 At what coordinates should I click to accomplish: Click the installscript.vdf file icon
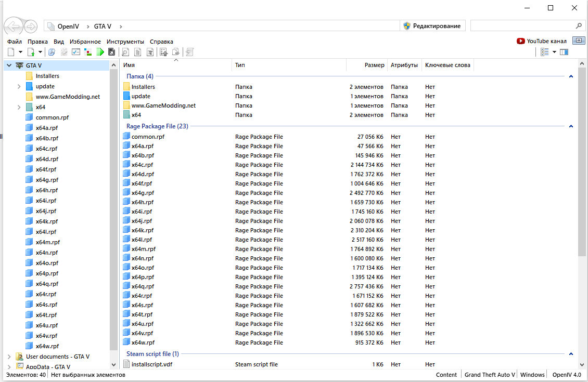126,364
